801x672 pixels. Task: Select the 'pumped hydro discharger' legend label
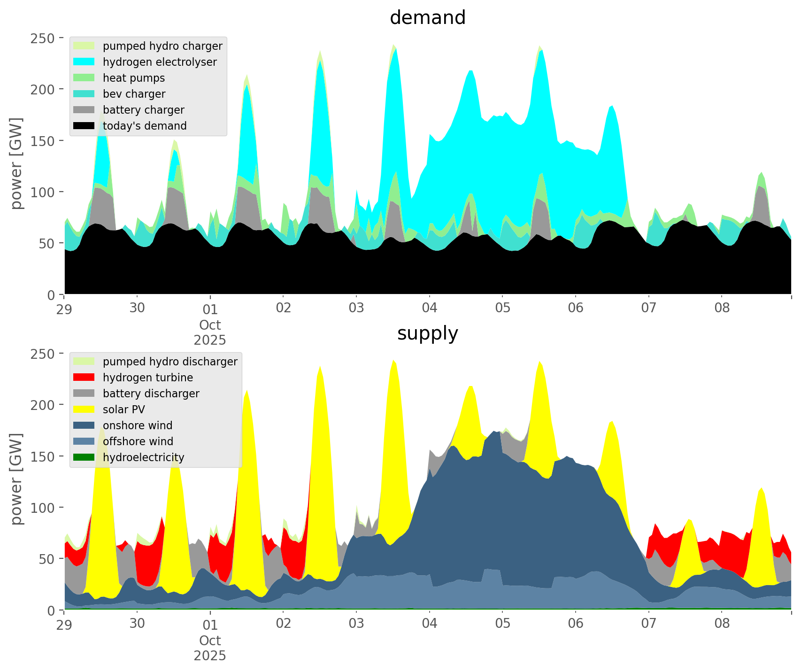[170, 362]
